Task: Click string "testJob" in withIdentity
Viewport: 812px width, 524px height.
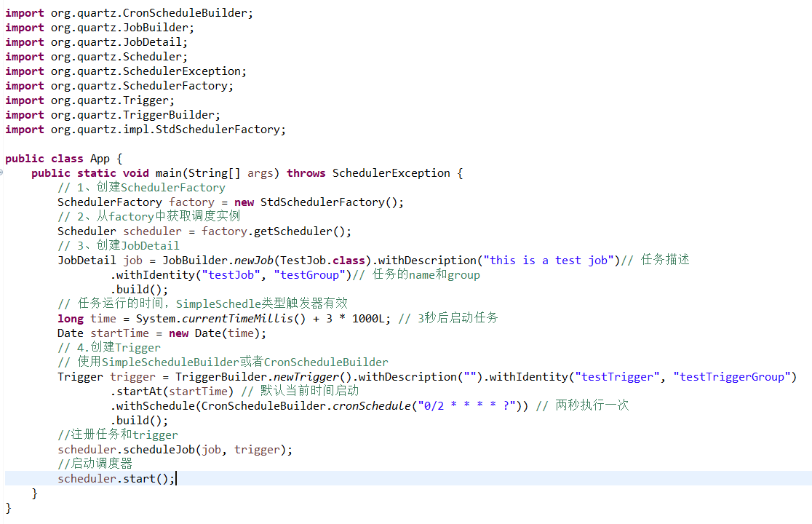Action: 231,274
